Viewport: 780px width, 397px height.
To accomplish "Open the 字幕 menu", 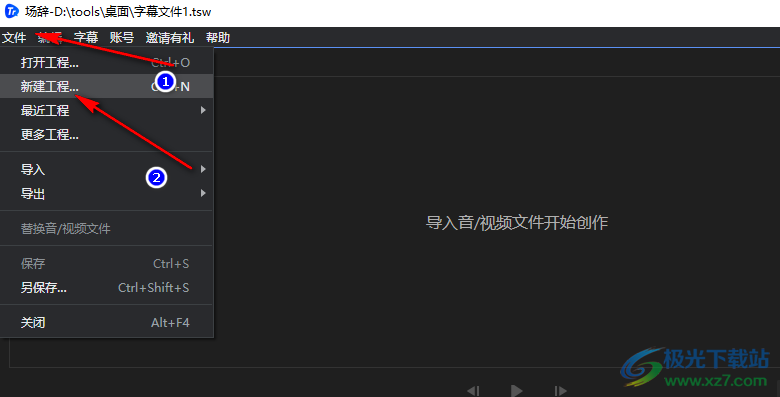I will pyautogui.click(x=86, y=38).
